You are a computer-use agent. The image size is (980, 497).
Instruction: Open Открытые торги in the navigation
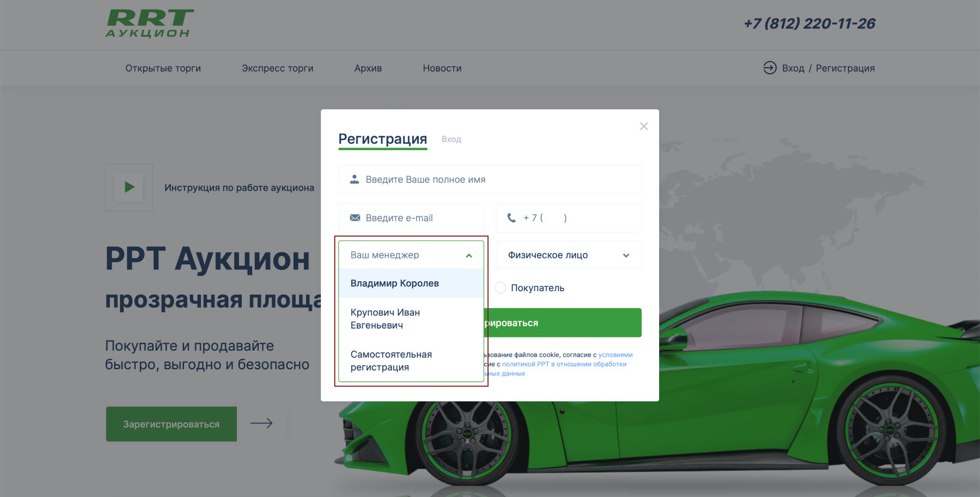pos(163,68)
